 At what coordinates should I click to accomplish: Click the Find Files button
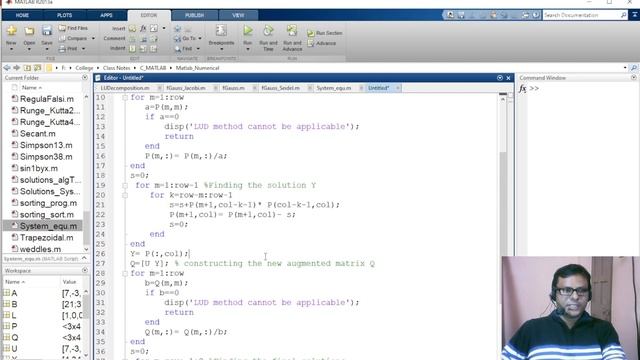point(73,28)
